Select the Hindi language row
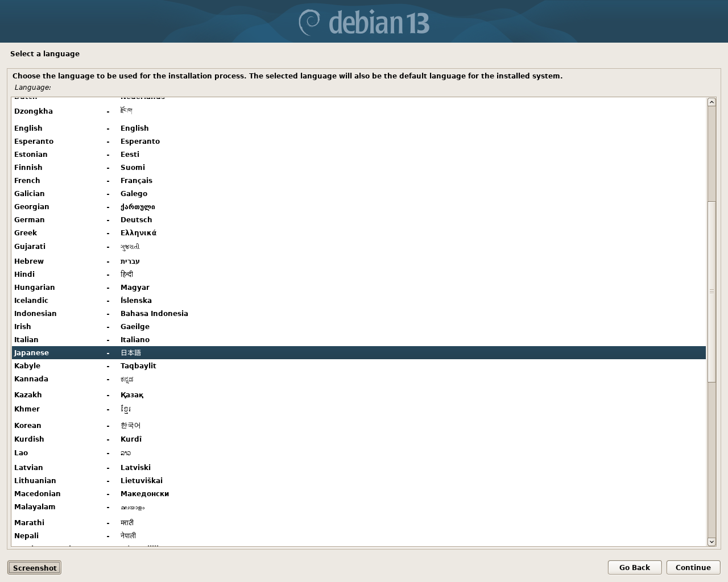Screen dimensions: 728x582 tap(359, 275)
